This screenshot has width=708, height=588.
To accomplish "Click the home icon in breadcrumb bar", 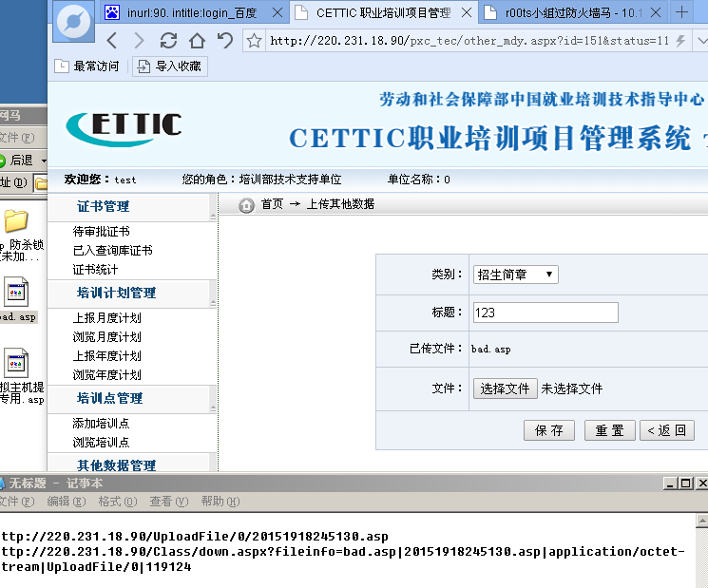I will coord(246,205).
